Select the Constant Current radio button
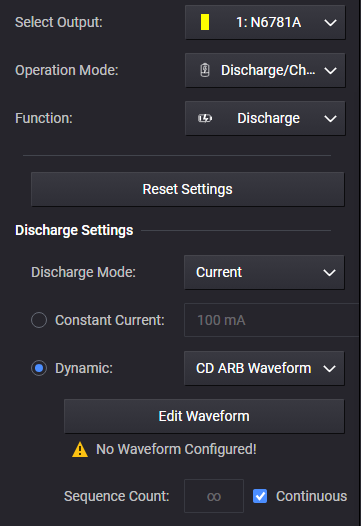 39,320
